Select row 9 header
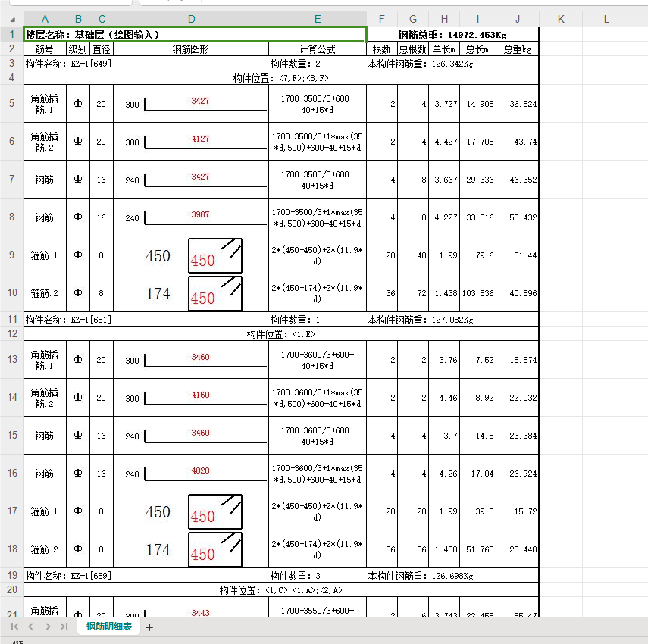This screenshot has height=644, width=648. coord(11,255)
